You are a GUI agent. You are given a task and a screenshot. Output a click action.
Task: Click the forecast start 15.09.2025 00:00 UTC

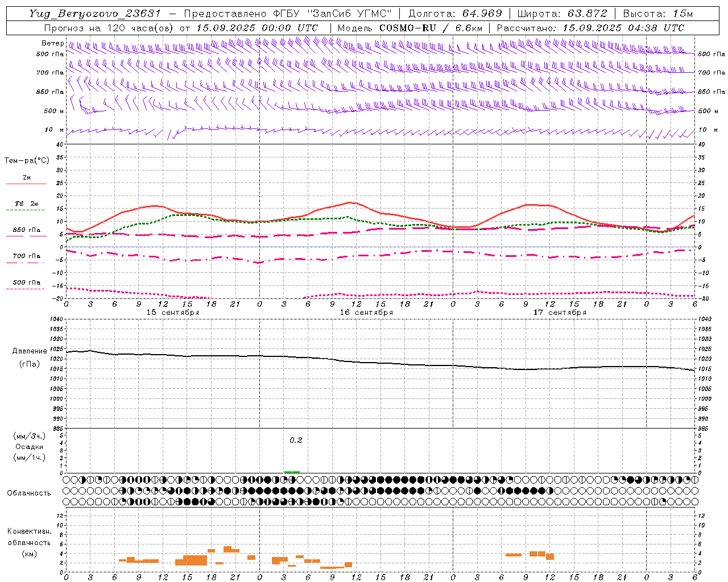pyautogui.click(x=257, y=28)
